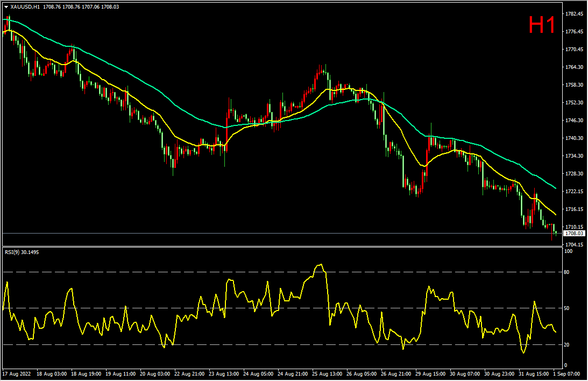This screenshot has width=588, height=381.
Task: Click the 25 Aug 13:00 time label
Action: click(x=328, y=374)
